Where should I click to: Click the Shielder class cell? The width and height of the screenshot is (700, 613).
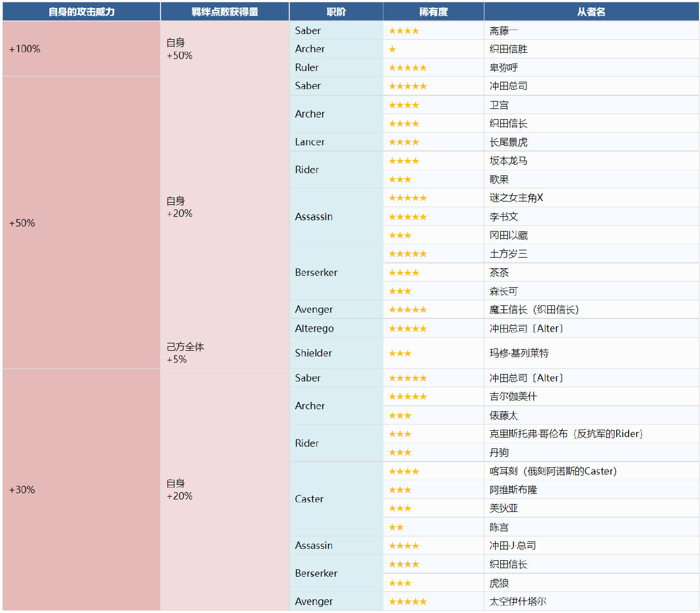[x=336, y=353]
